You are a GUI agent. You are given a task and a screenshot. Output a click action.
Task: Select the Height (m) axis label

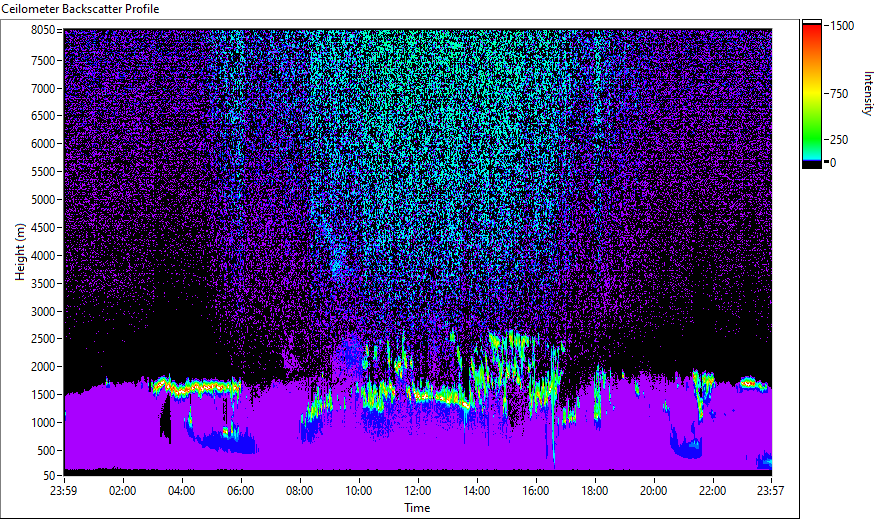tap(20, 252)
